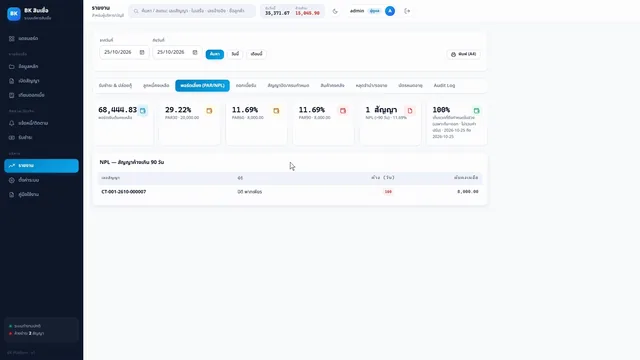Screen dimensions: 640x360
Task: Open system settings with gear icon
Action: (41, 180)
